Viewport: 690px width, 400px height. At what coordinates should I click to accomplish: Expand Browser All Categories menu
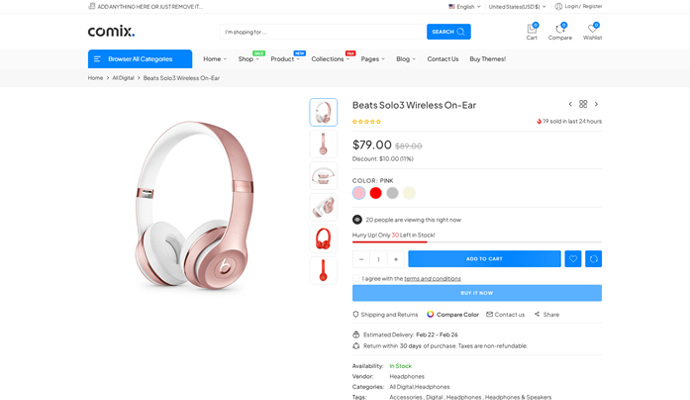click(x=140, y=59)
